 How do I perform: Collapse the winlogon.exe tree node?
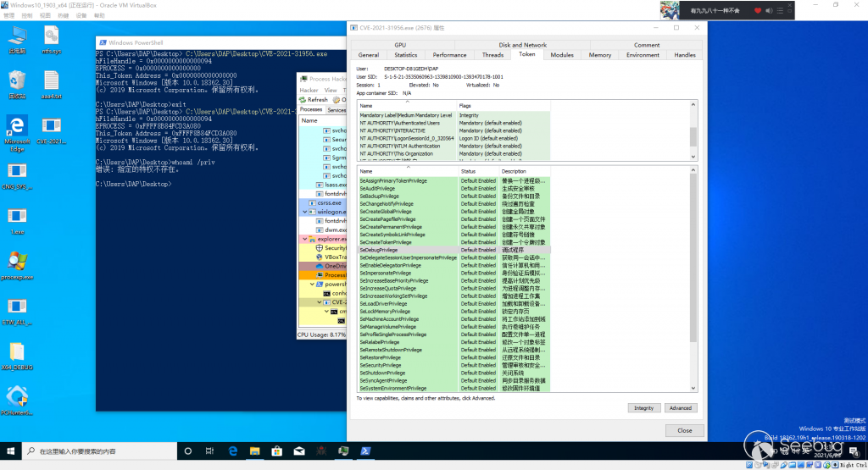point(305,212)
